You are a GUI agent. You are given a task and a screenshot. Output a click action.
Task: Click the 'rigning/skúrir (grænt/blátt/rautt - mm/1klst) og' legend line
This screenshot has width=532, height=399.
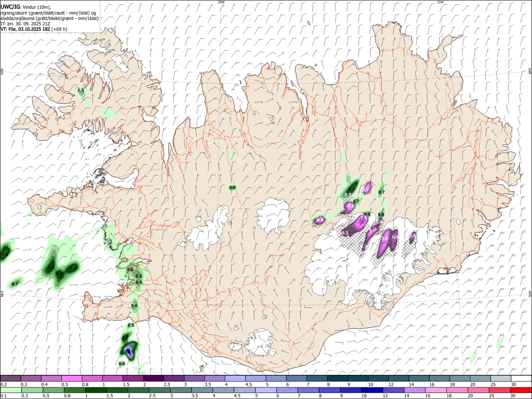pyautogui.click(x=48, y=12)
